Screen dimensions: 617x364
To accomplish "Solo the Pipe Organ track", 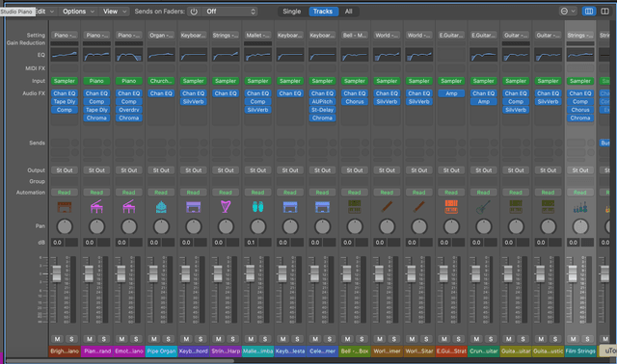I will [169, 339].
